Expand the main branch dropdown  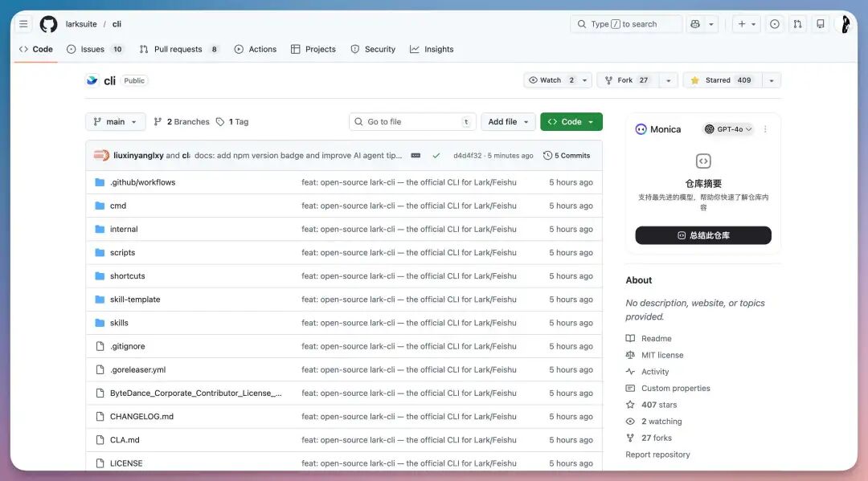(x=116, y=122)
